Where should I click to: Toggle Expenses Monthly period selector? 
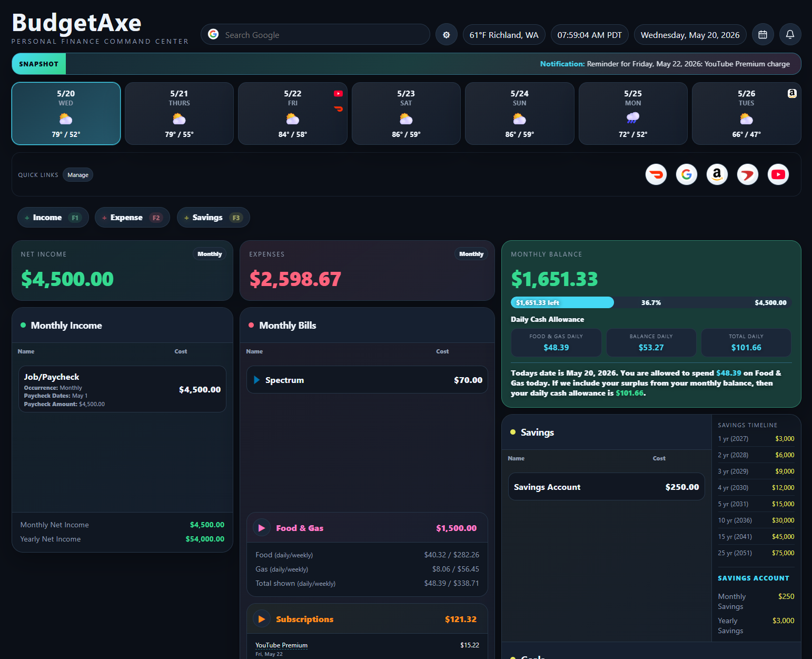click(x=471, y=254)
